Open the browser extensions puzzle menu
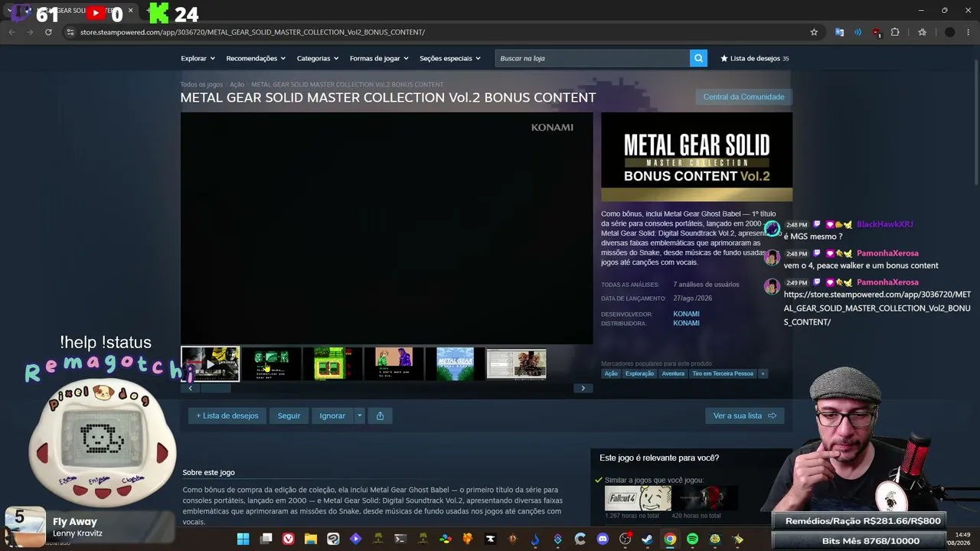The width and height of the screenshot is (980, 551). 895,32
